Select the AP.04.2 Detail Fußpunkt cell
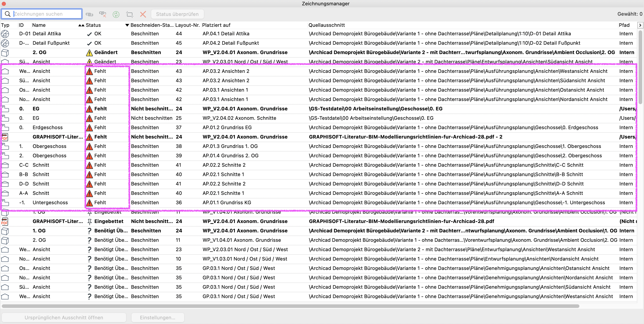644x324 pixels. [x=231, y=43]
